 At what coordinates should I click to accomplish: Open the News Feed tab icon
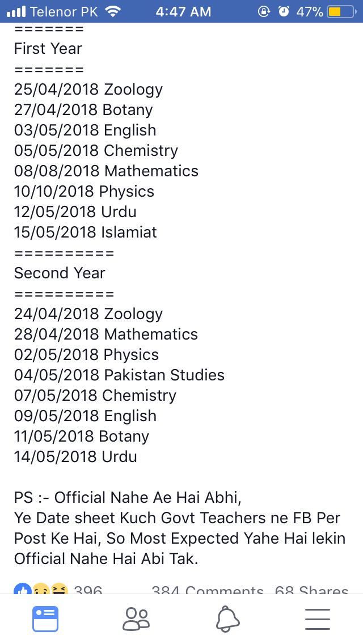(45, 618)
